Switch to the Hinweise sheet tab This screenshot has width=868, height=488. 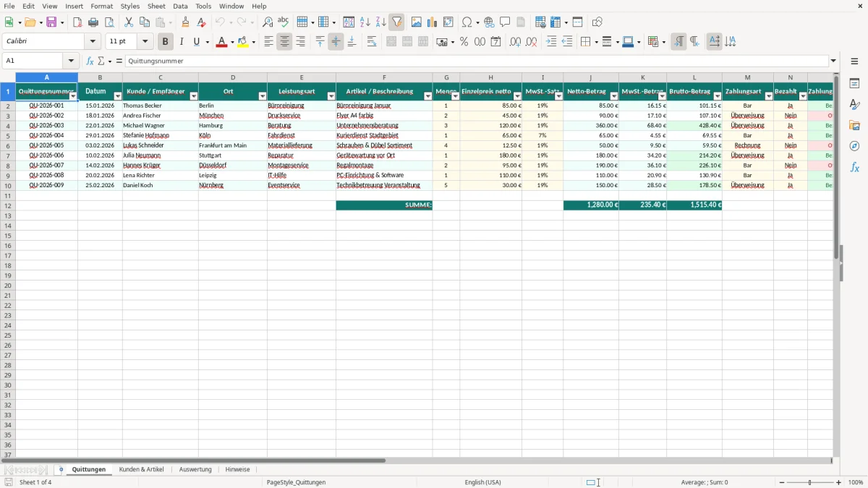pos(237,470)
